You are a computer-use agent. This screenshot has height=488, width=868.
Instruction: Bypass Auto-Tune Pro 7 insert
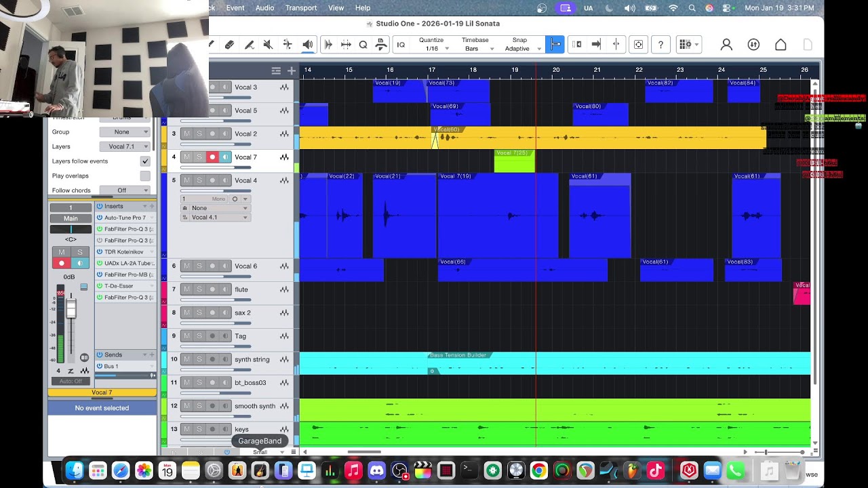click(x=100, y=218)
